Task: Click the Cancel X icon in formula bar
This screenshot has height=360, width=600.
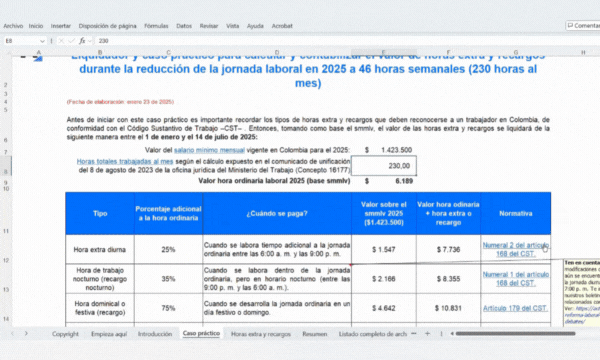Action: tap(61, 41)
